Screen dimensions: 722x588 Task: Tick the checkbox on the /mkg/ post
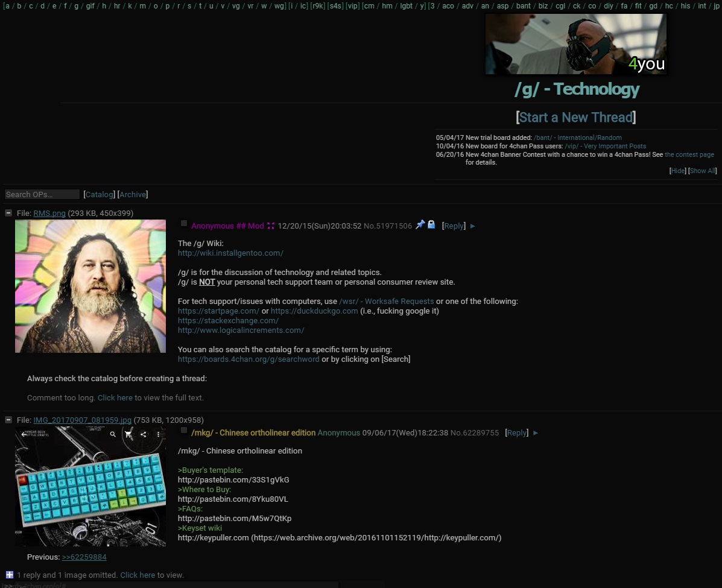tap(183, 430)
